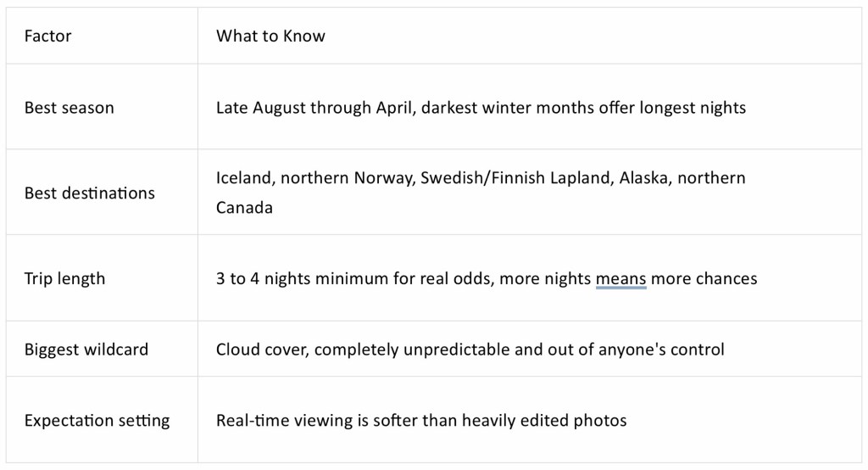Click the 'What to Know' header cell
The image size is (868, 470).
click(x=530, y=36)
